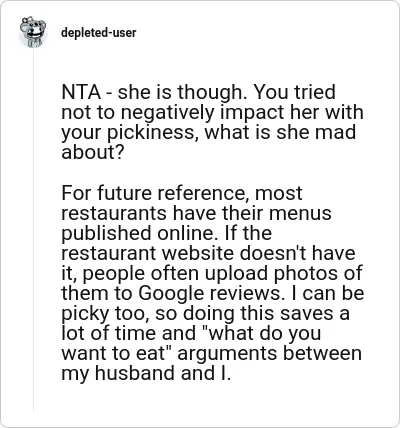The width and height of the screenshot is (400, 428).
Task: Click the phrase 'what is she mad'
Action: pos(280,132)
